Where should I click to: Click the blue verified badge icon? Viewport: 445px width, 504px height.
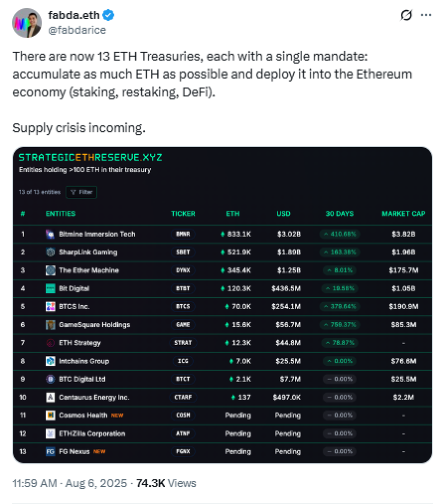[x=109, y=16]
